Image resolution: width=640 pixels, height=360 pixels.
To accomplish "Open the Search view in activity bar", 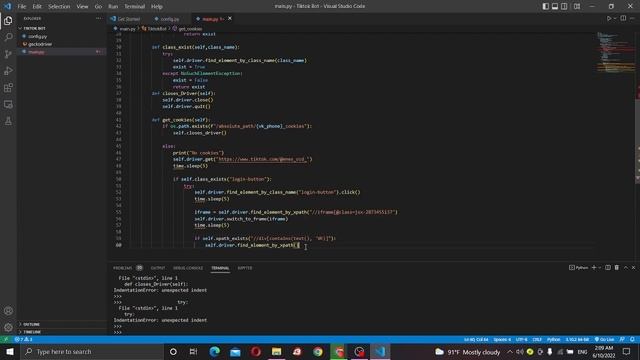I will point(8,37).
